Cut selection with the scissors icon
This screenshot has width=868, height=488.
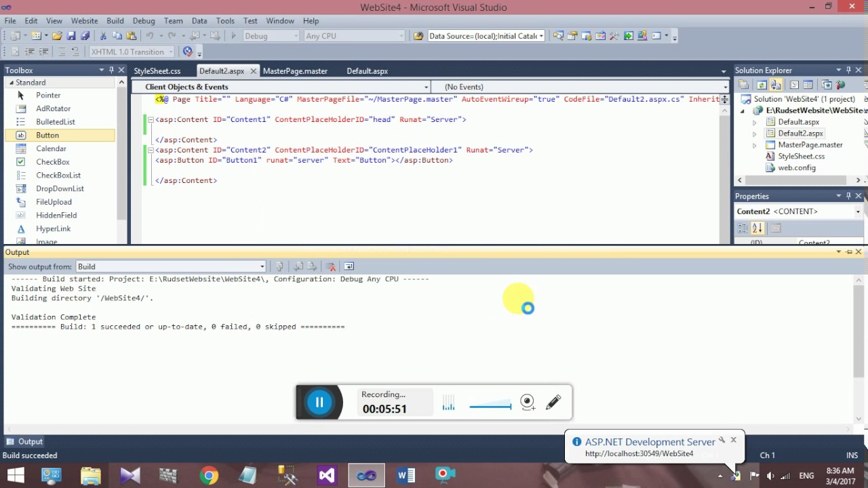click(103, 36)
